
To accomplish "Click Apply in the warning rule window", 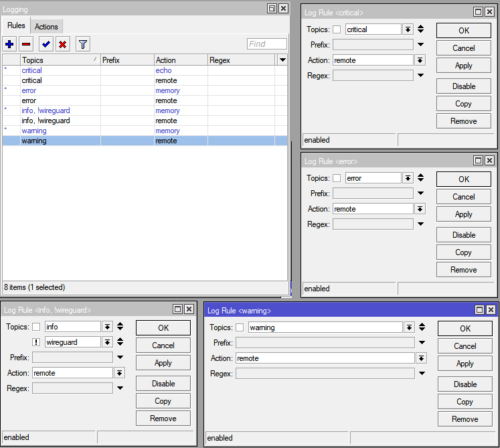I will pyautogui.click(x=465, y=364).
